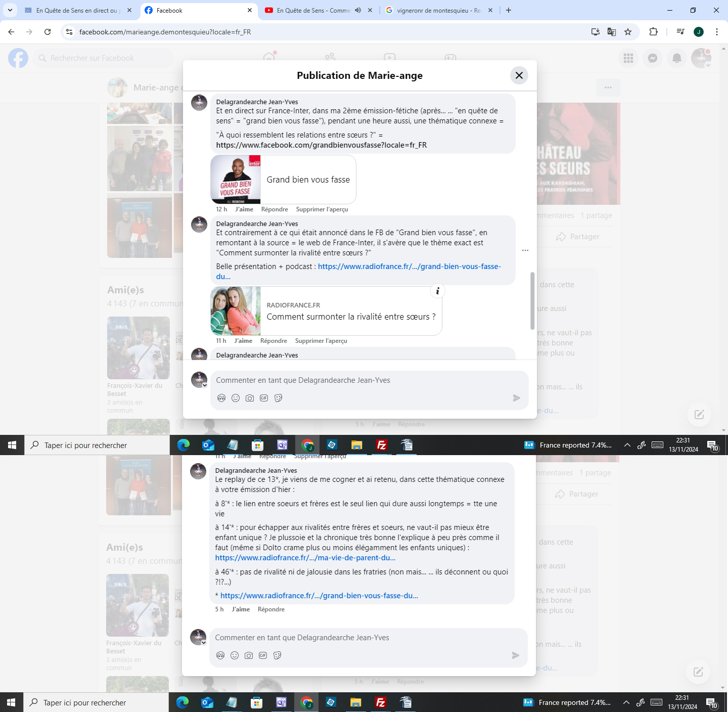Open radiofrance 'ma-vie-de-parent-du...' link
The height and width of the screenshot is (712, 728).
click(x=305, y=558)
